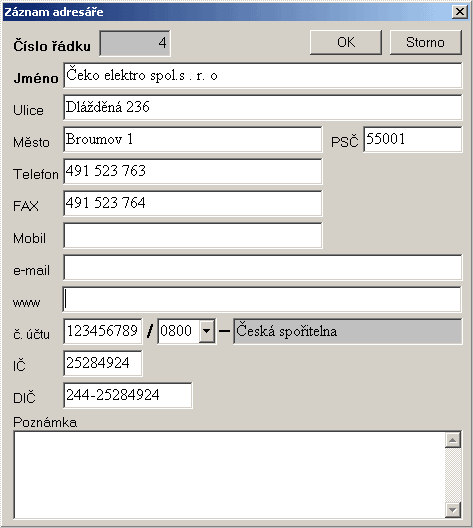This screenshot has height=528, width=473.
Task: Click the www address field
Action: (x=262, y=299)
